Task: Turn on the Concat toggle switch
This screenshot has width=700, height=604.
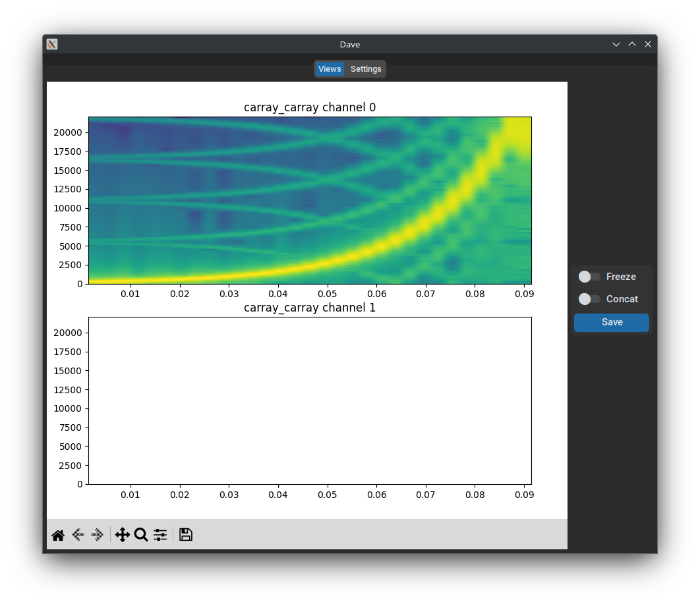Action: click(x=589, y=299)
